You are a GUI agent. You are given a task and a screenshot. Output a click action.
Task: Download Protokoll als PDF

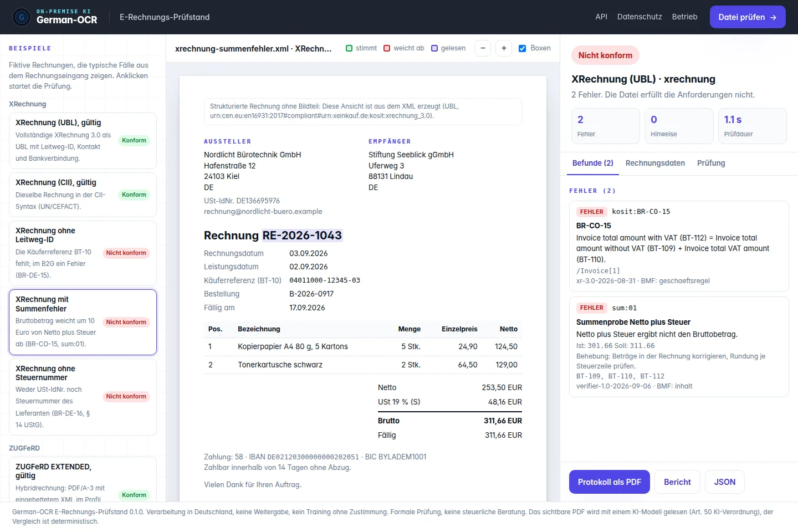(x=610, y=482)
